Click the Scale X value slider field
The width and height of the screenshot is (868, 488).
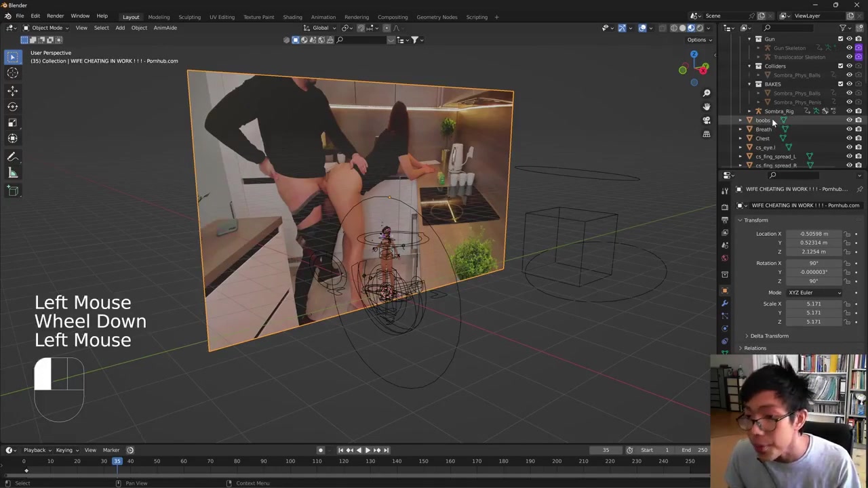(x=814, y=304)
